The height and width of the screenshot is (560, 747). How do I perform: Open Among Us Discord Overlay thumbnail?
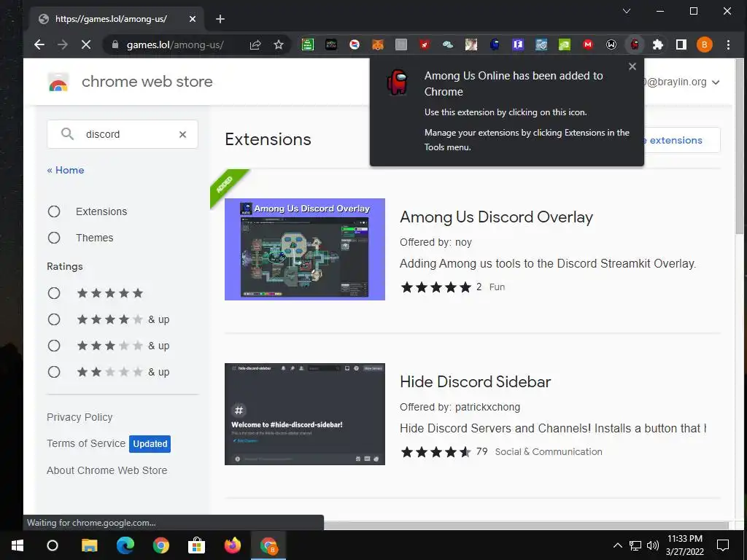click(x=305, y=249)
